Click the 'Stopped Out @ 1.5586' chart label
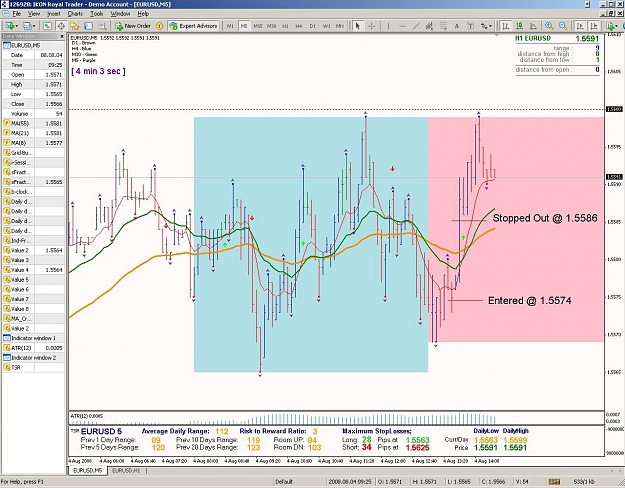 click(545, 218)
